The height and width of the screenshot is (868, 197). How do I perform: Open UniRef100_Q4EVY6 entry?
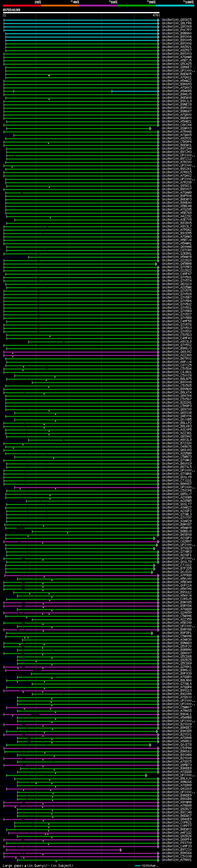click(x=177, y=416)
